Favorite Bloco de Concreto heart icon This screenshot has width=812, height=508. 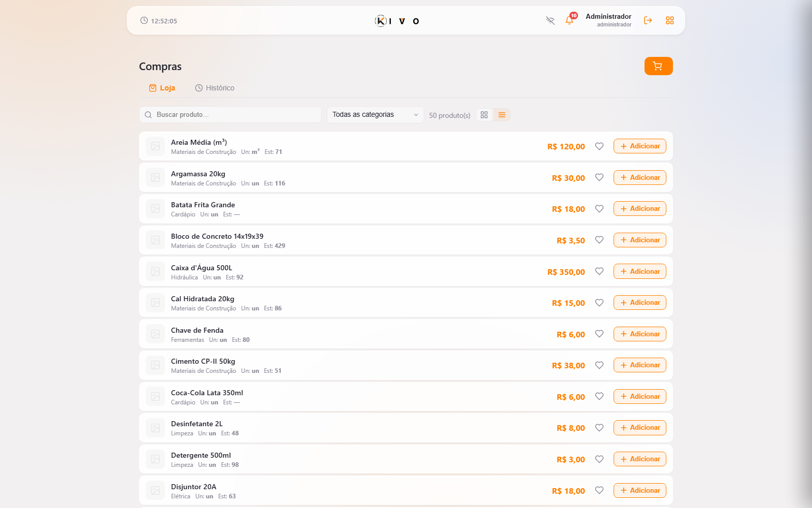(x=599, y=240)
